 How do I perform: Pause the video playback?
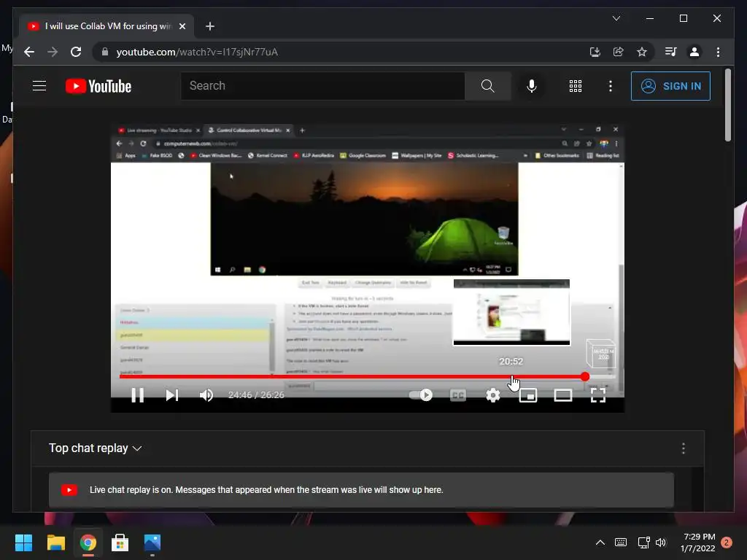138,395
